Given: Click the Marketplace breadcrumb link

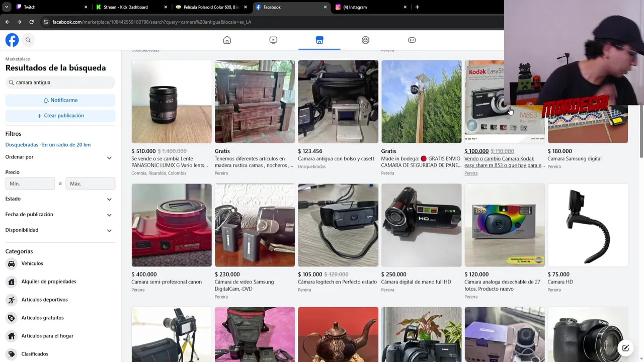Looking at the screenshot, I should pyautogui.click(x=18, y=59).
